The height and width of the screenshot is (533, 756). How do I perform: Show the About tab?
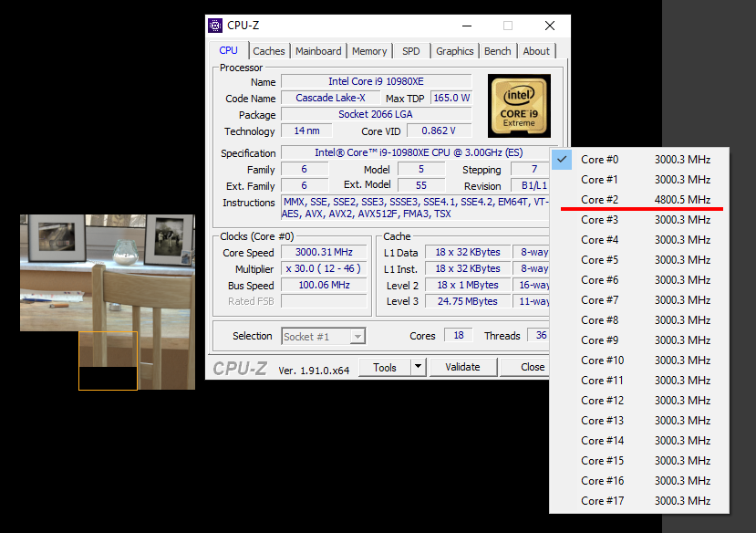[x=536, y=51]
